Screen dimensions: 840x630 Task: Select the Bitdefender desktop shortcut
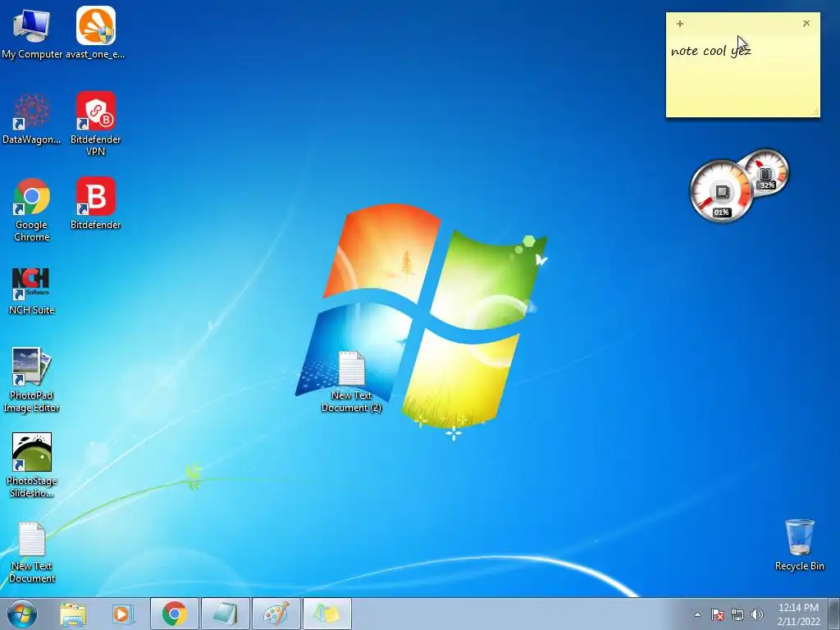click(95, 203)
